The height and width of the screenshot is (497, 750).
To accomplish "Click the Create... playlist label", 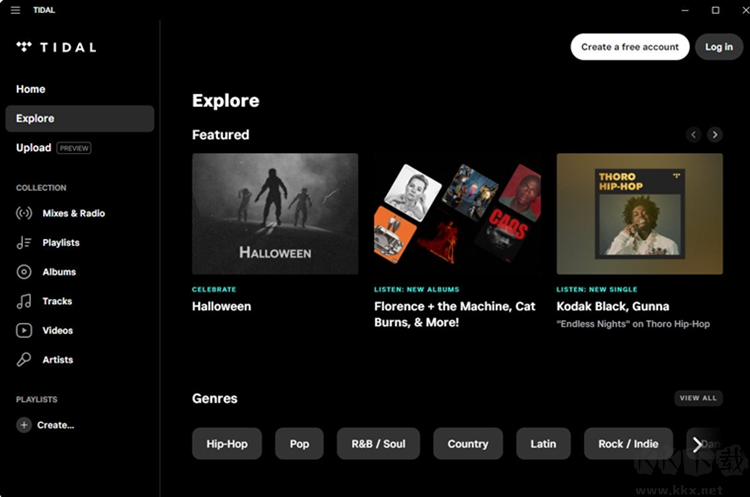I will tap(55, 425).
